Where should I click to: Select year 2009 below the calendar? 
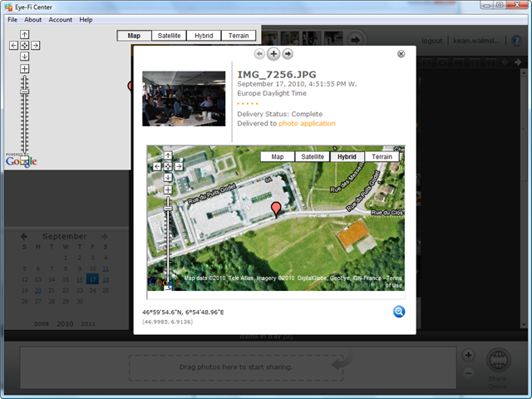click(42, 324)
